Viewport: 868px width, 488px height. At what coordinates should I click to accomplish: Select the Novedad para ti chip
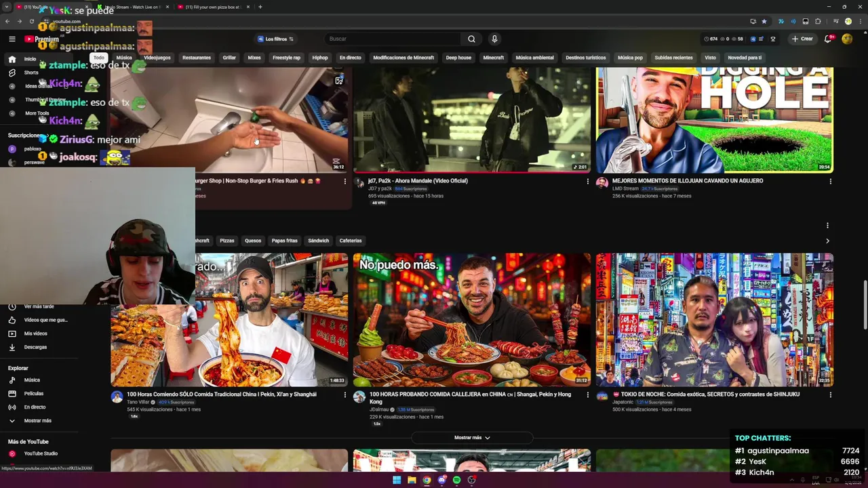pos(745,58)
